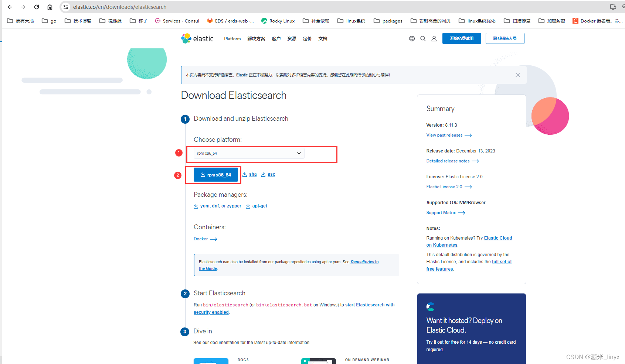Click the download icon beside sha

(245, 174)
